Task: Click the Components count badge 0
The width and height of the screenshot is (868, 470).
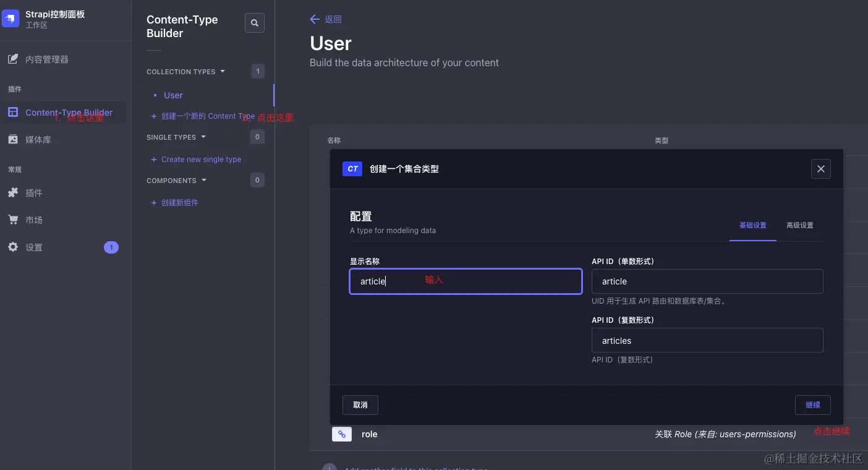Action: [258, 180]
